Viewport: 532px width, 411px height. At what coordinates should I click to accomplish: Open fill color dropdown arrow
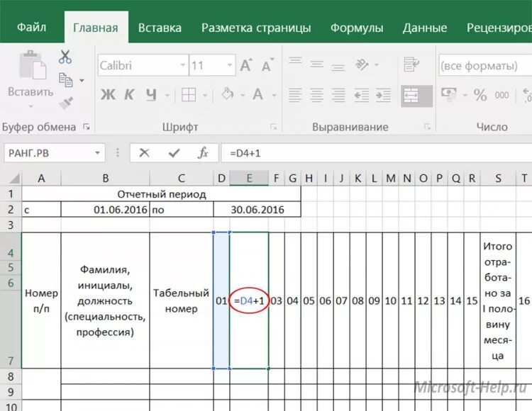click(243, 96)
